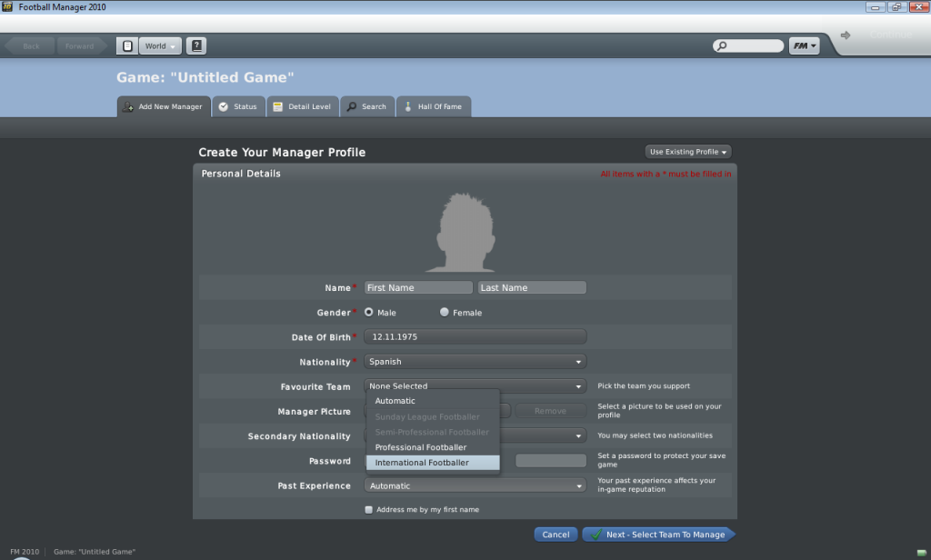931x560 pixels.
Task: Open the Nationality dropdown showing Spanish
Action: (475, 362)
